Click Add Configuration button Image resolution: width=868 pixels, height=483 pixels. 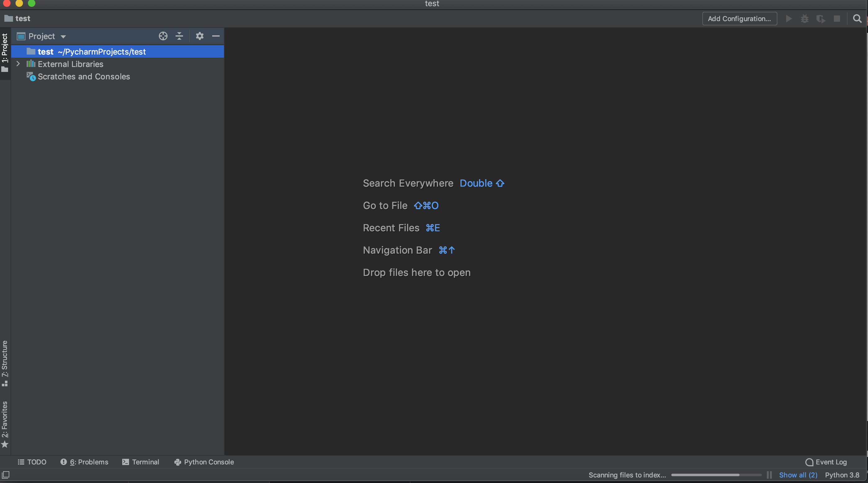pos(739,19)
